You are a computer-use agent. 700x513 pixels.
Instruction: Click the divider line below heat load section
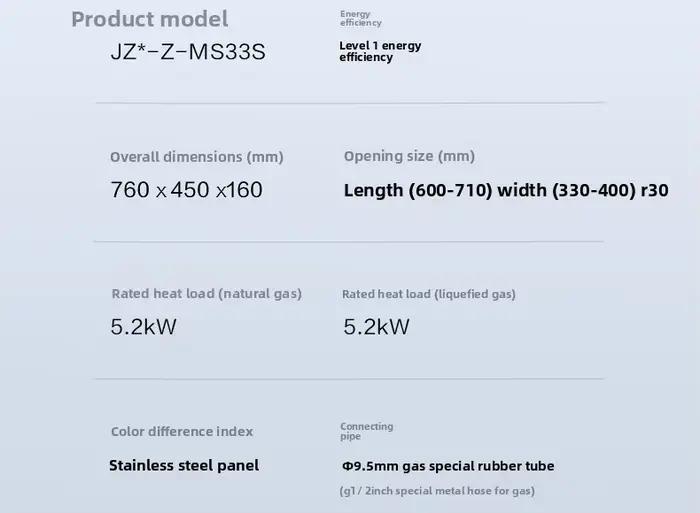[x=350, y=379]
